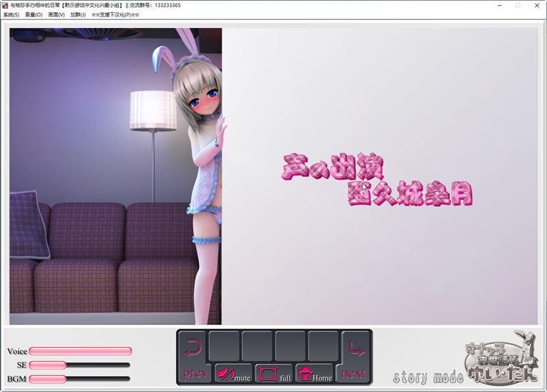Click the app icon in the title bar
The width and height of the screenshot is (547, 392).
tap(5, 5)
